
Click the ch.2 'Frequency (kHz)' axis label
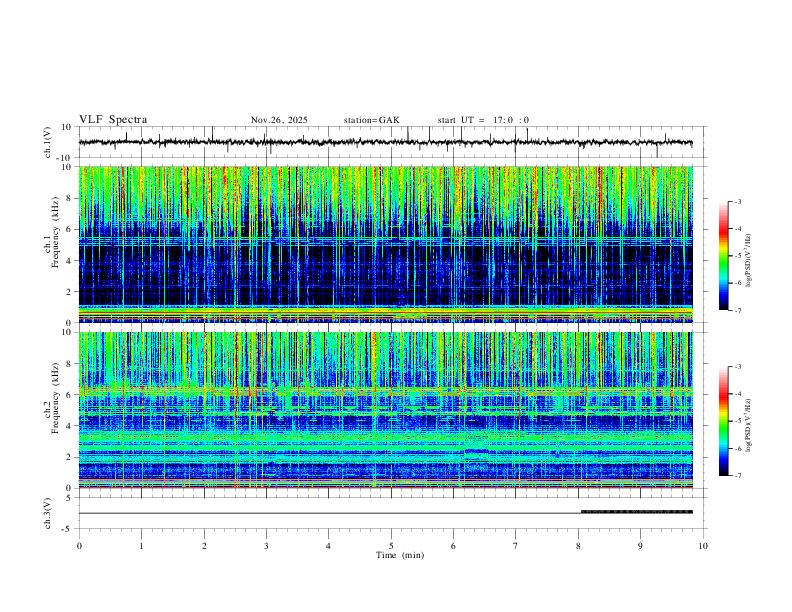coord(56,398)
